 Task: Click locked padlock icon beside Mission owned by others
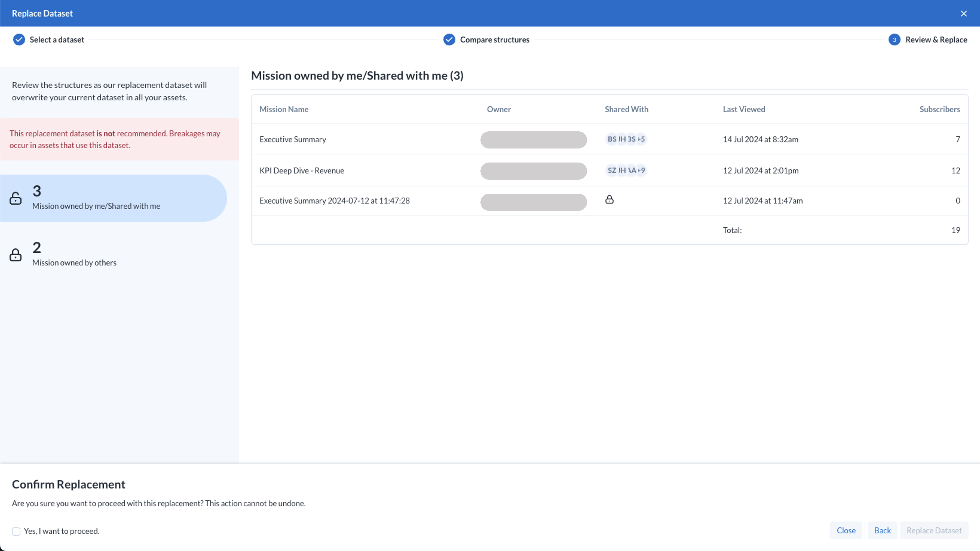[16, 255]
